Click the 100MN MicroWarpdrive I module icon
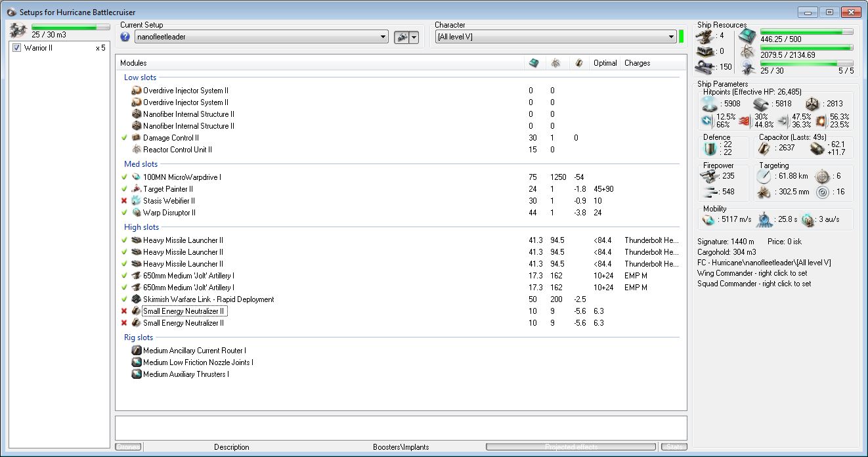868x457 pixels. (137, 177)
